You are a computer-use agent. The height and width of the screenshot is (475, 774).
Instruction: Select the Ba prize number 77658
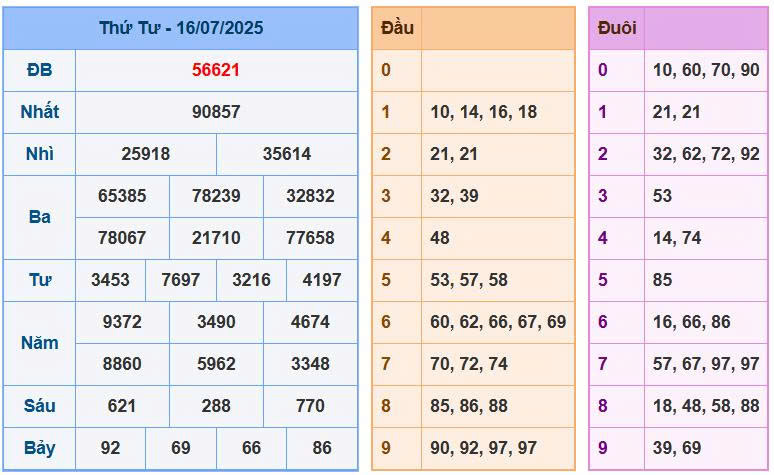point(310,238)
